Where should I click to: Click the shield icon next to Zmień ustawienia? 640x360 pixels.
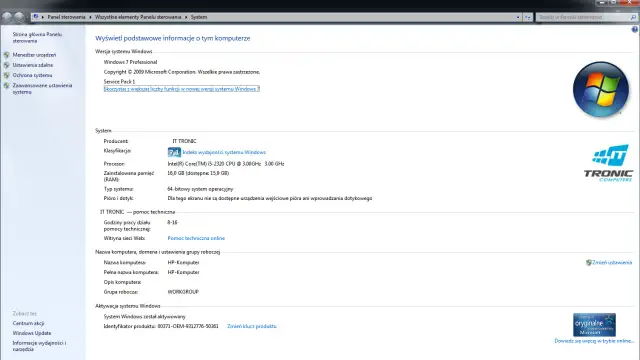click(x=589, y=262)
